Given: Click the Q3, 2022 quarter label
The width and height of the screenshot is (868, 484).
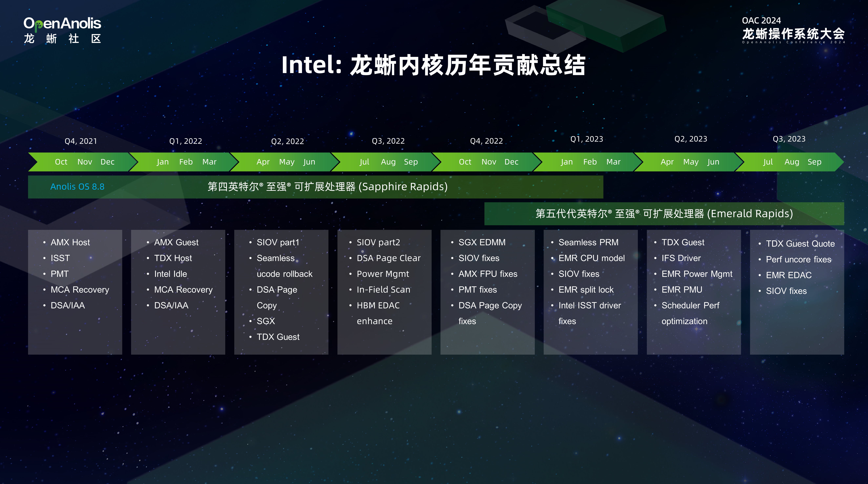Looking at the screenshot, I should pos(388,141).
